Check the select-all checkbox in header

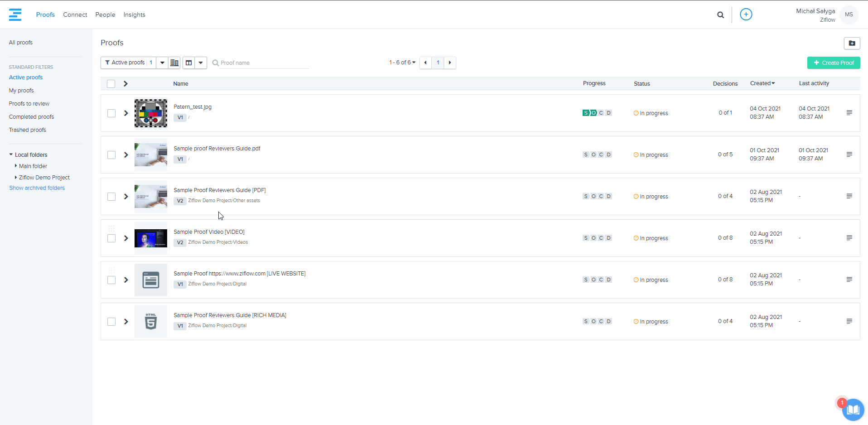[111, 84]
